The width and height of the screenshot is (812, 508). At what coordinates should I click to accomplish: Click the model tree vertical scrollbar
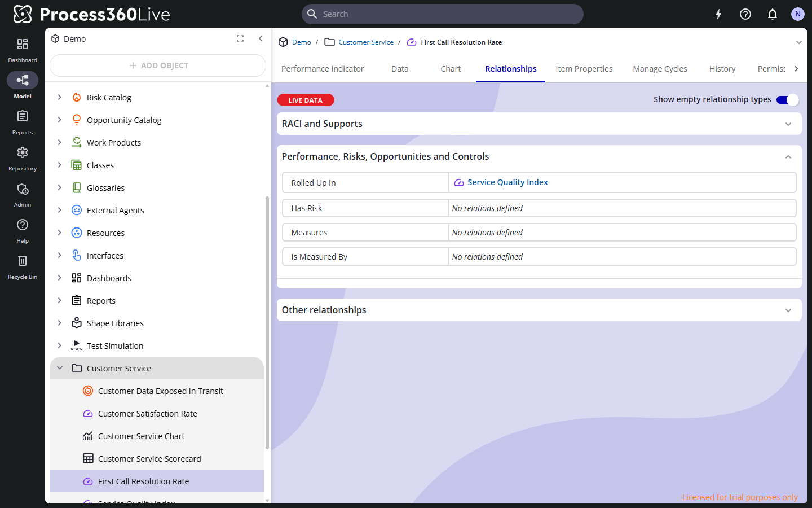(x=267, y=322)
